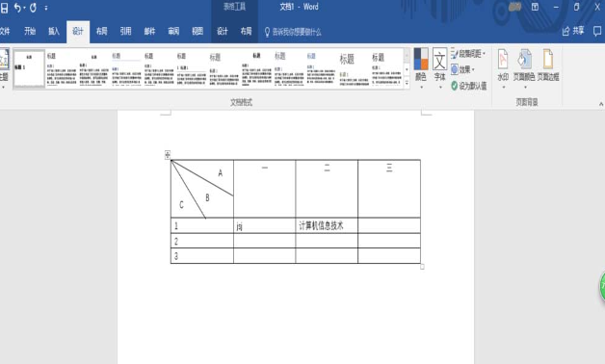Click the Redo repeat icon

pos(33,8)
